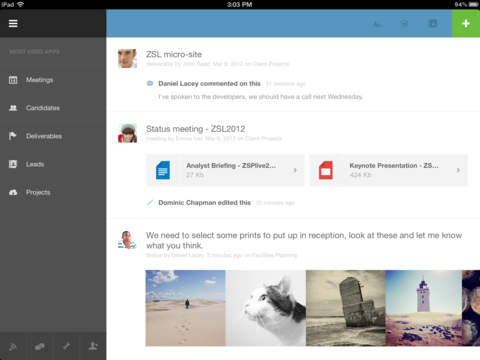Expand the Analyst Briefing attachment chevron
Screen dimensions: 480x360
click(x=295, y=170)
